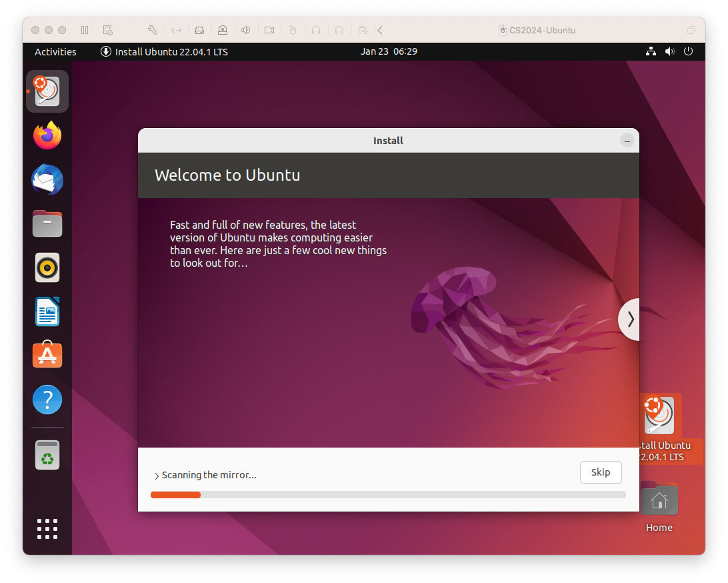728x583 pixels.
Task: Open Ubuntu Software store
Action: click(x=47, y=356)
